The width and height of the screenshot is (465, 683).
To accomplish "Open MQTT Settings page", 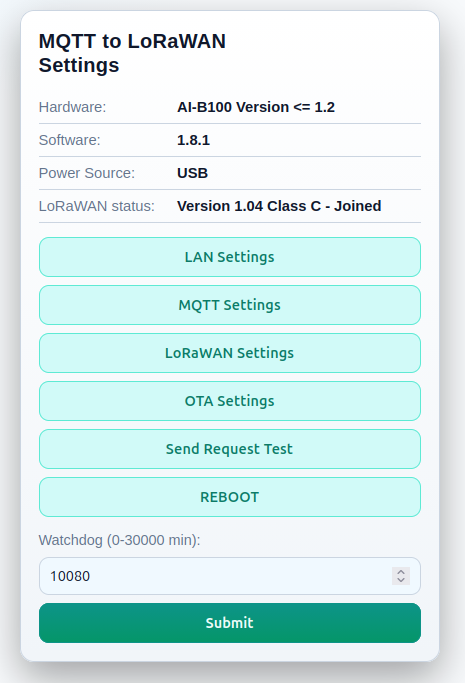I will 230,305.
